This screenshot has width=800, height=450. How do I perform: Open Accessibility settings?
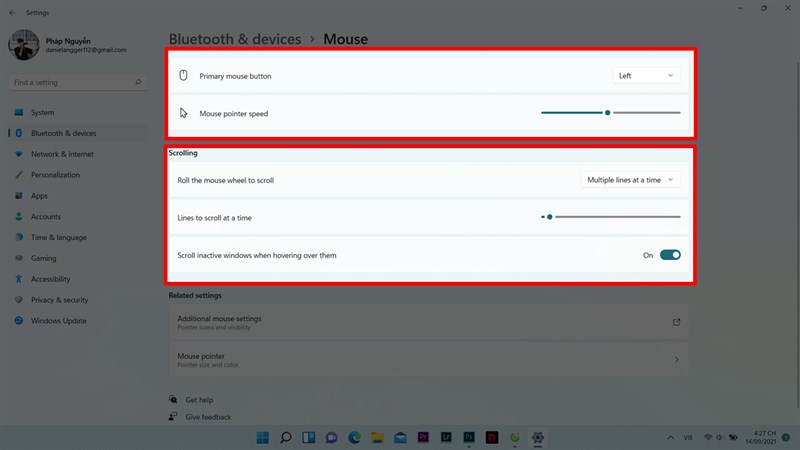78,279
